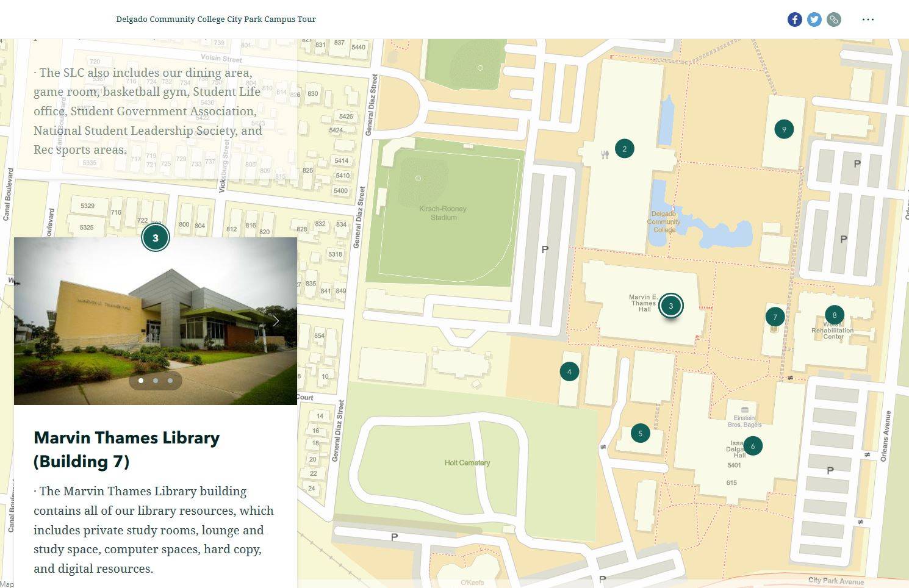
Task: Show the third photo via carousel dot
Action: 170,381
